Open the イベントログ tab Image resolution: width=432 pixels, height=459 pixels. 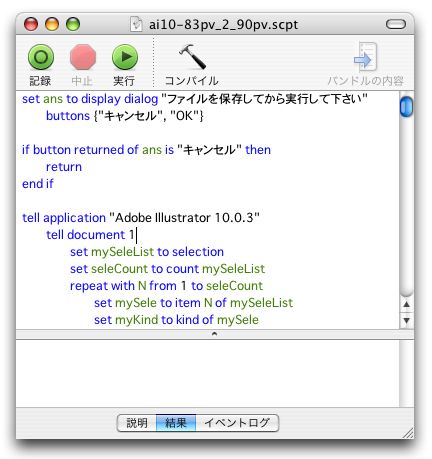(237, 423)
